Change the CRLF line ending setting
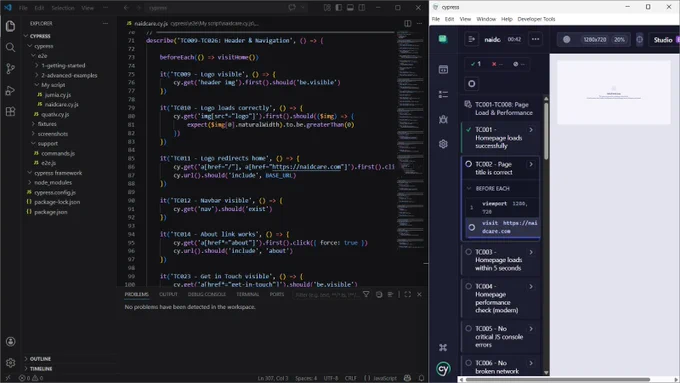This screenshot has height=383, width=680. pyautogui.click(x=350, y=378)
